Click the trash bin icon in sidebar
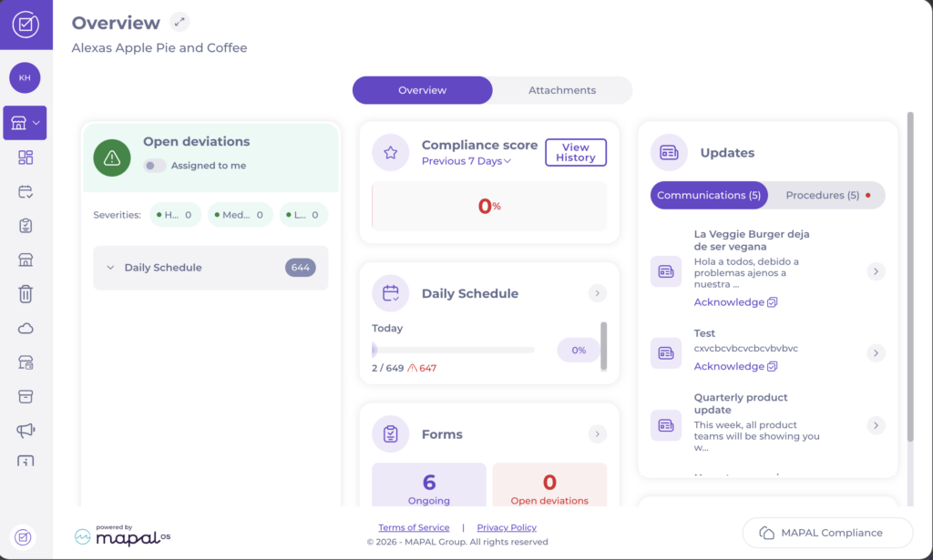Viewport: 933px width, 560px height. 26,293
